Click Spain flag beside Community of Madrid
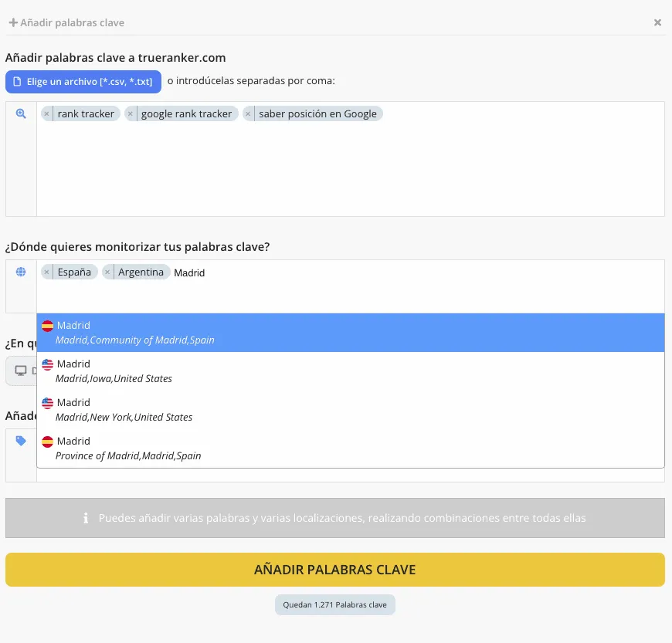 (x=48, y=326)
